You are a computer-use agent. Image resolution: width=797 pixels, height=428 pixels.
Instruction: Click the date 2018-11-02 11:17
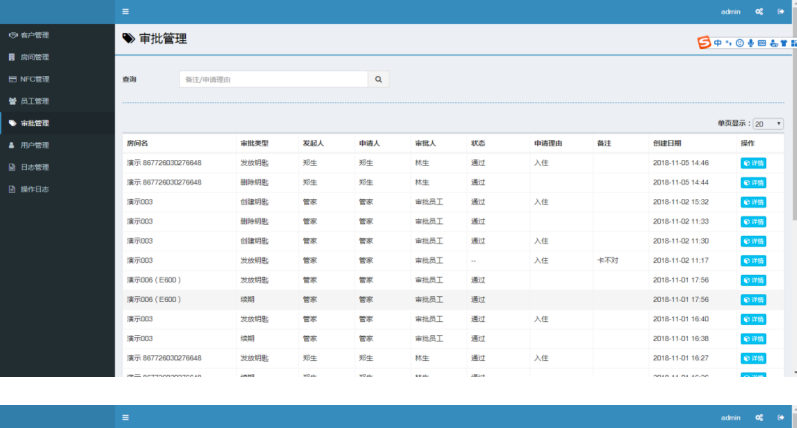click(681, 260)
